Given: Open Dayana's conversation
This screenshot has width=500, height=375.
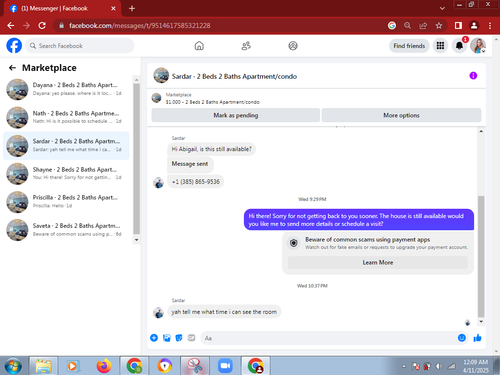Looking at the screenshot, I should tap(66, 89).
